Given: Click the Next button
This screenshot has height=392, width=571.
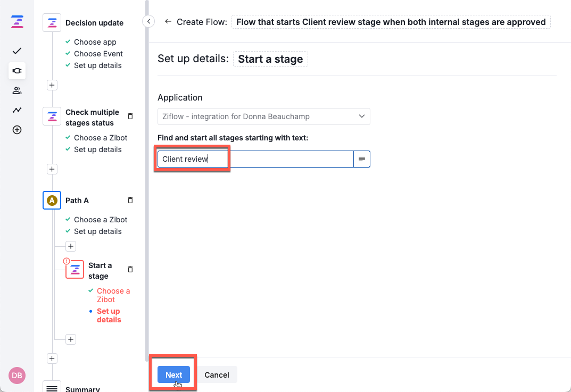Looking at the screenshot, I should point(173,375).
